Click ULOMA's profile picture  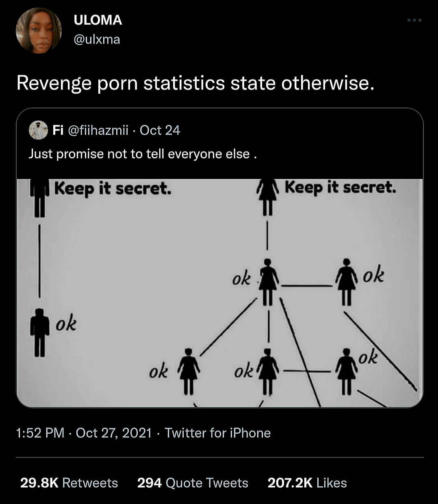click(39, 30)
